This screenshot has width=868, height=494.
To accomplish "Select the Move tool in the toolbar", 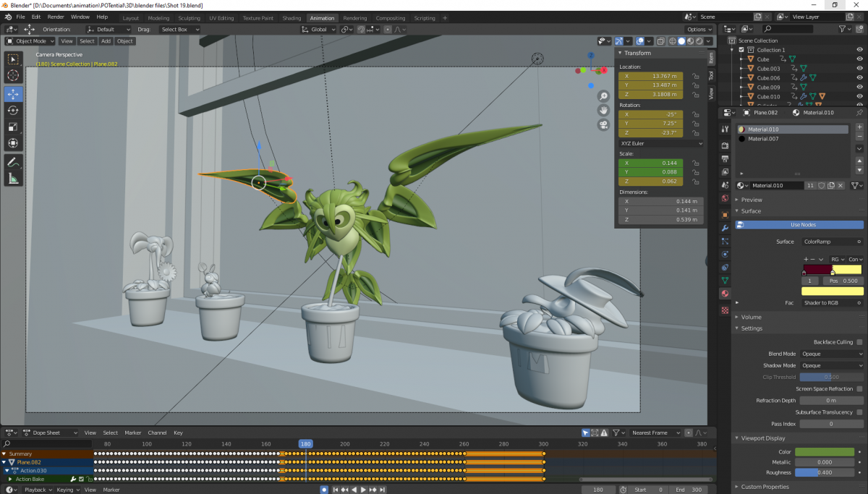I will click(14, 94).
